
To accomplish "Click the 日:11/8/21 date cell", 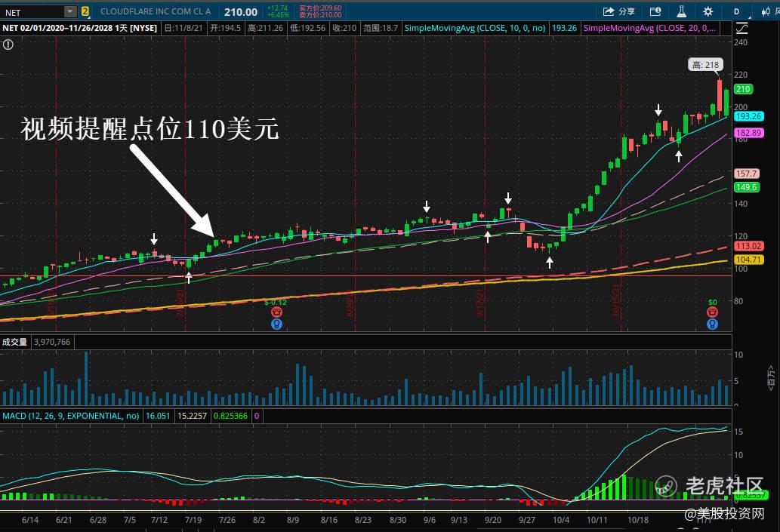I will [x=183, y=28].
